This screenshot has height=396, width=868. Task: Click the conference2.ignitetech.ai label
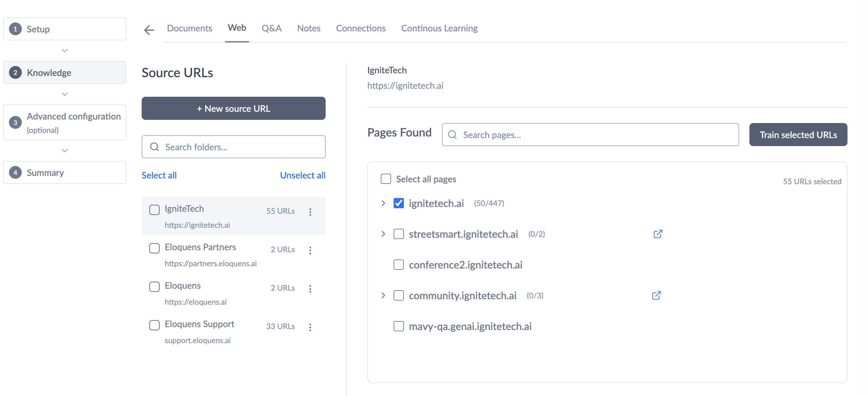[465, 265]
